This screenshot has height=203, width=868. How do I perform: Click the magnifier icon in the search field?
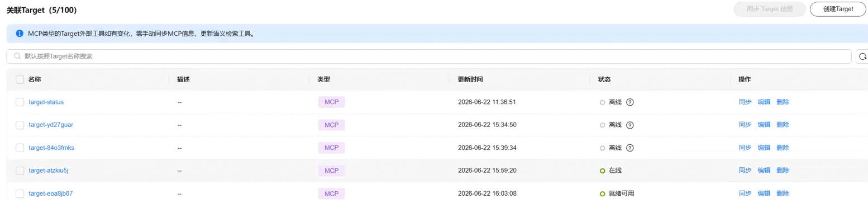click(17, 56)
